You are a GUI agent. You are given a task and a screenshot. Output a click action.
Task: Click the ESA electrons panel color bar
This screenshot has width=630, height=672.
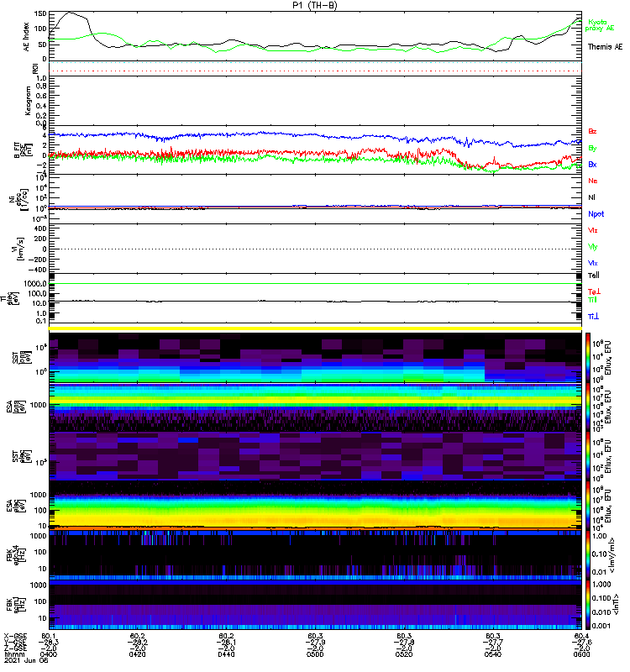click(x=587, y=506)
